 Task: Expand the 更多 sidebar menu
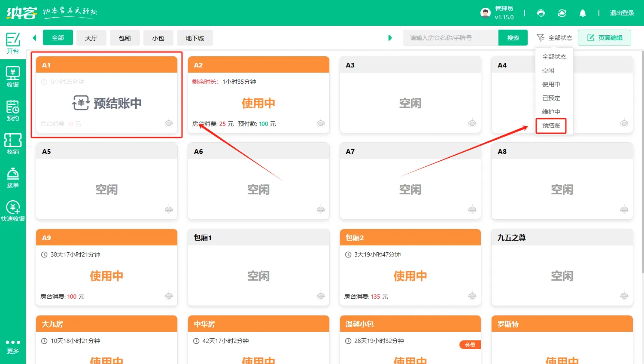coord(13,346)
